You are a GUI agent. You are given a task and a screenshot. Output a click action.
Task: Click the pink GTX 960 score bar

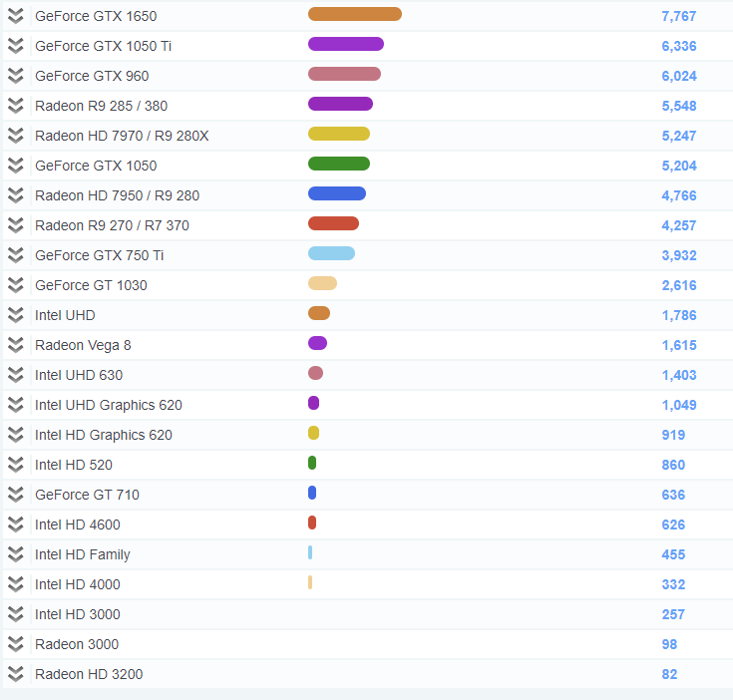(x=344, y=74)
